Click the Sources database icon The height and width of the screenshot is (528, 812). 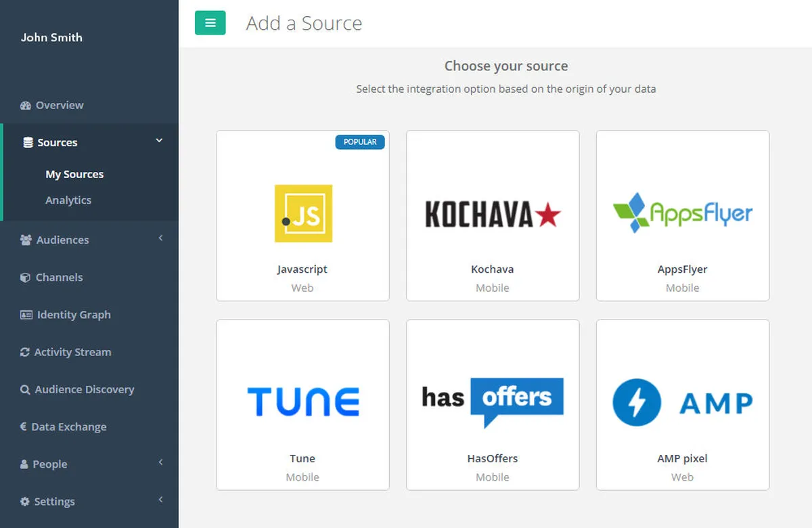[28, 143]
